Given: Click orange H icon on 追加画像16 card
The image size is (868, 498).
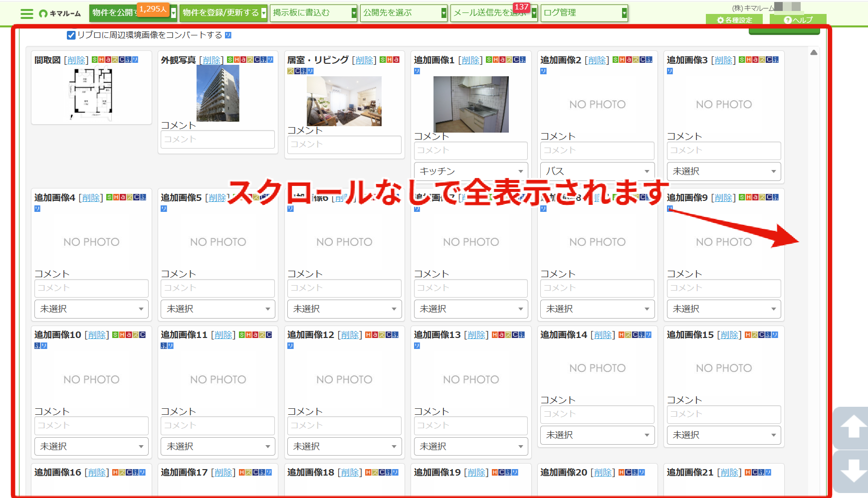Looking at the screenshot, I should coord(115,472).
